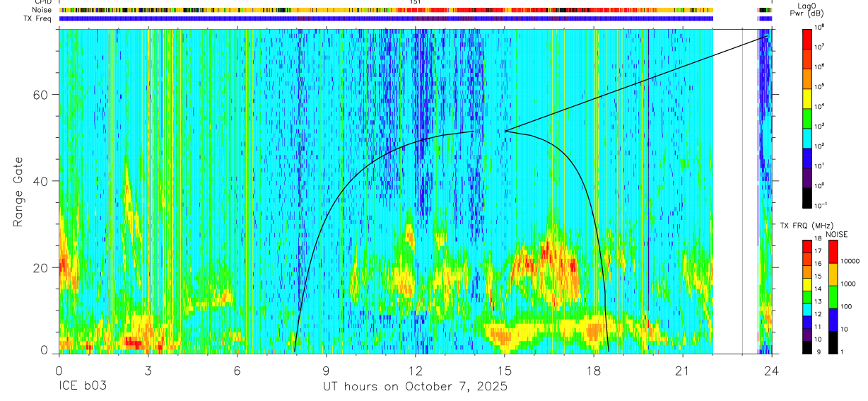Click the UT hour '6' tick label
The width and height of the screenshot is (868, 401).
[237, 371]
